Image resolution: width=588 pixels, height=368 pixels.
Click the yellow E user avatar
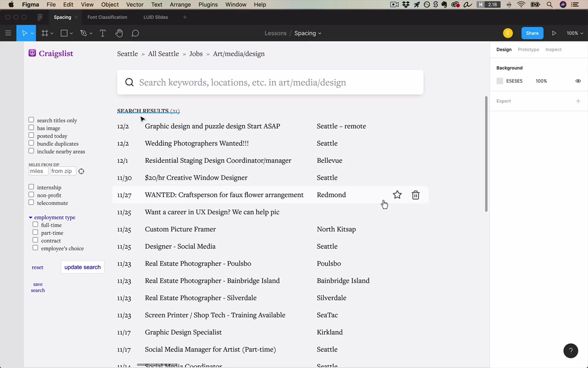coord(508,33)
